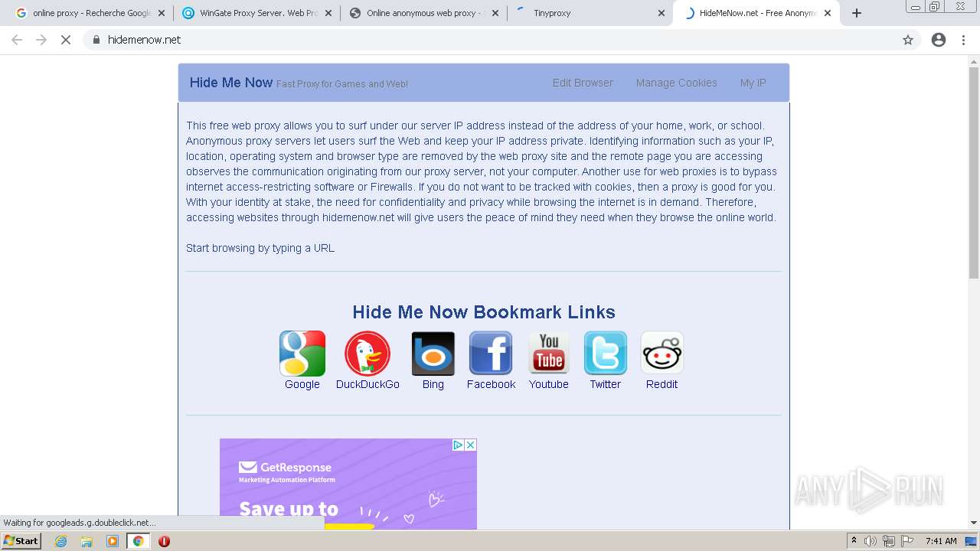Open Action Center flag tray icon

coord(907,541)
